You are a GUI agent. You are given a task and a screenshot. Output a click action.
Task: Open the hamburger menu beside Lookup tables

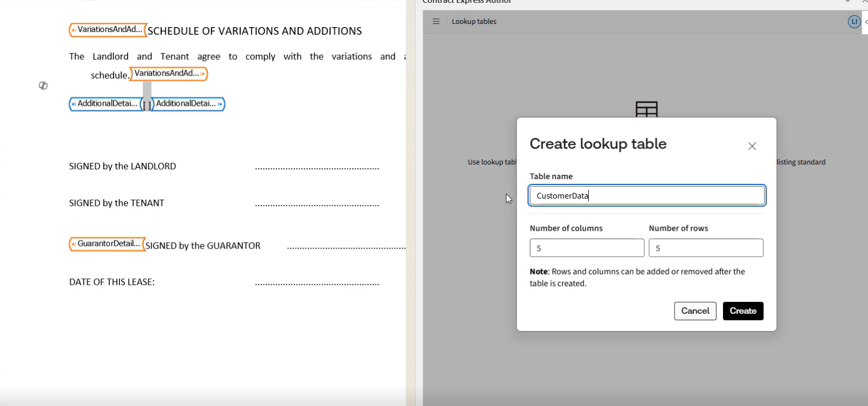[436, 22]
